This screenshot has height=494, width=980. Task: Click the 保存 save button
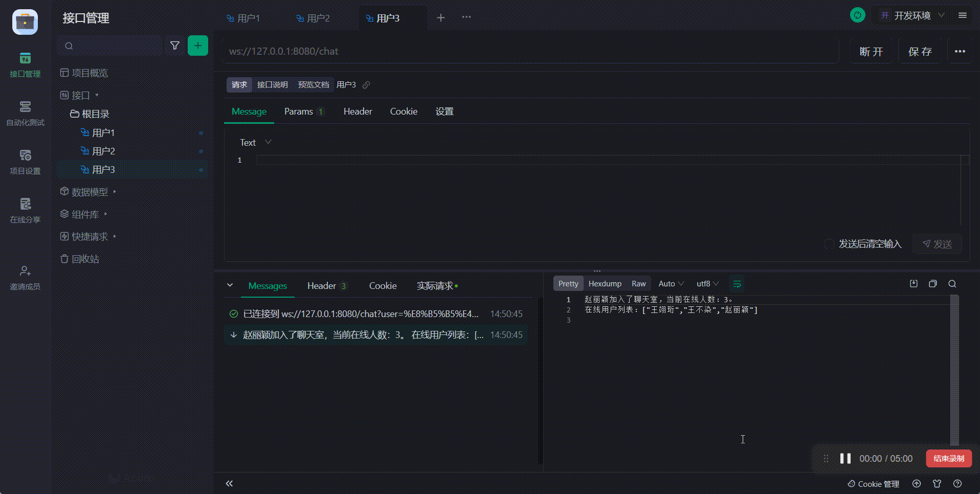click(x=920, y=51)
